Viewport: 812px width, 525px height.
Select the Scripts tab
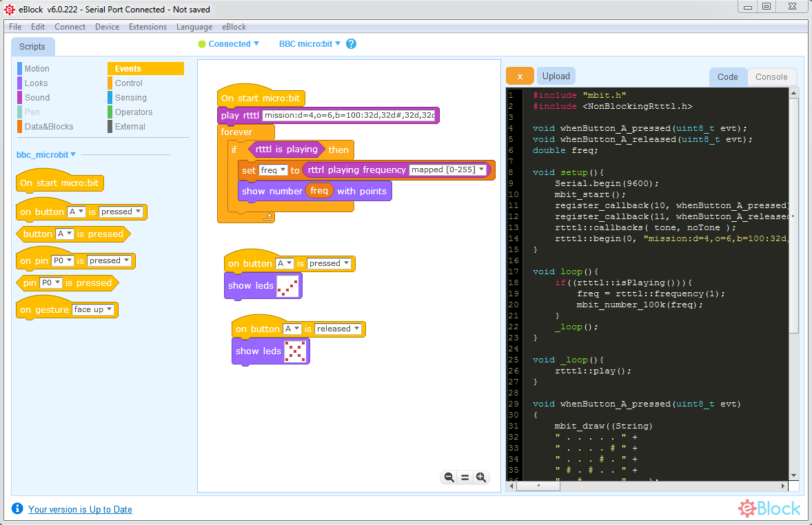tap(32, 47)
